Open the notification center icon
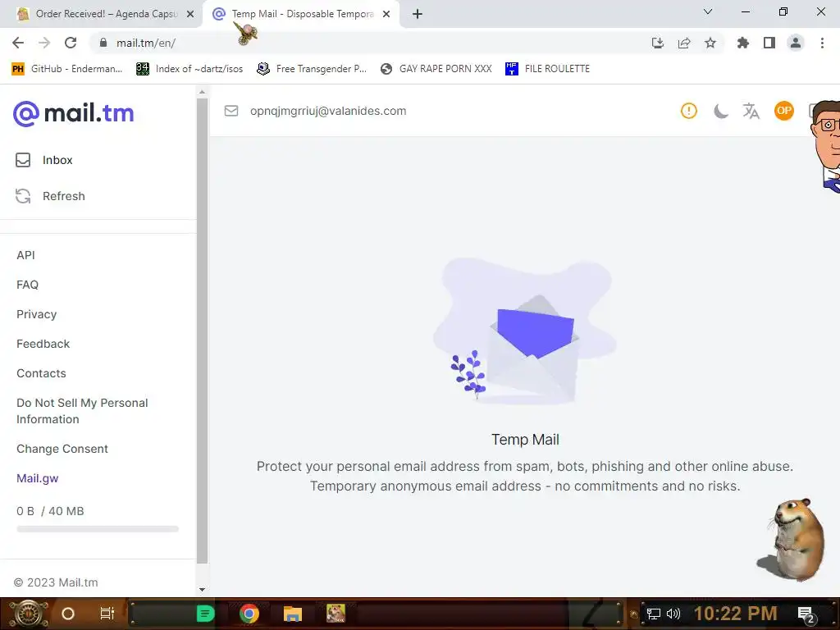Viewport: 840px width, 630px height. [806, 614]
